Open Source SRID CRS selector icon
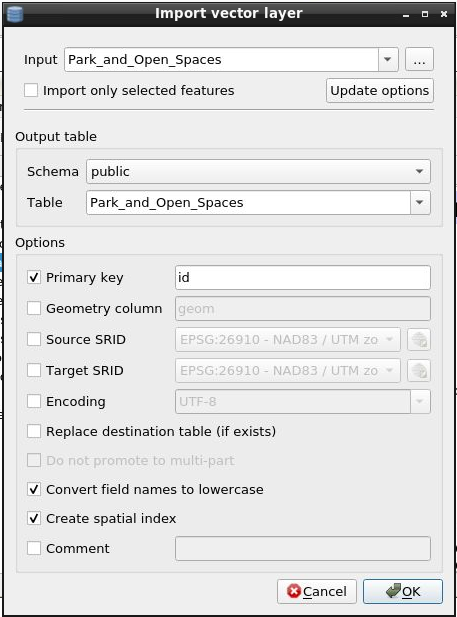Screen dimensions: 457x617 point(419,339)
